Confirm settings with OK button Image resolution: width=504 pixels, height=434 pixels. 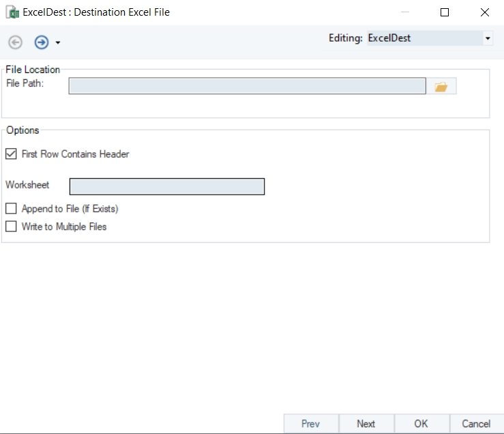point(421,424)
